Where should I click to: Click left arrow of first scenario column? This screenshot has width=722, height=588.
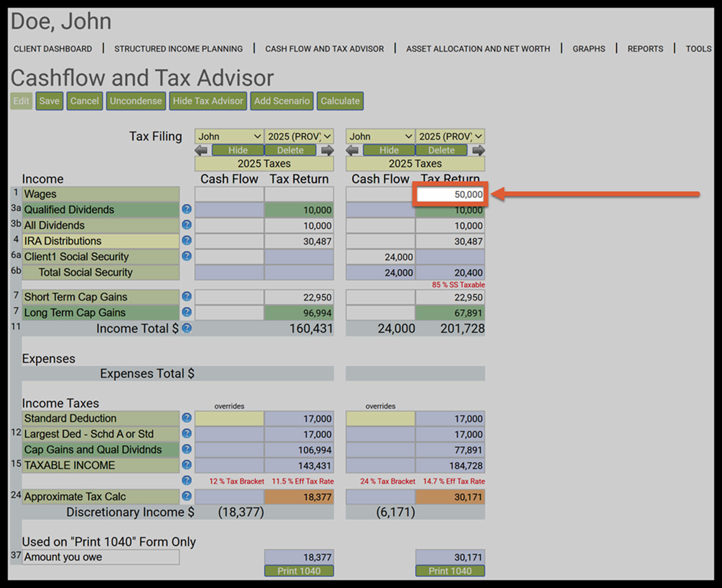point(201,150)
